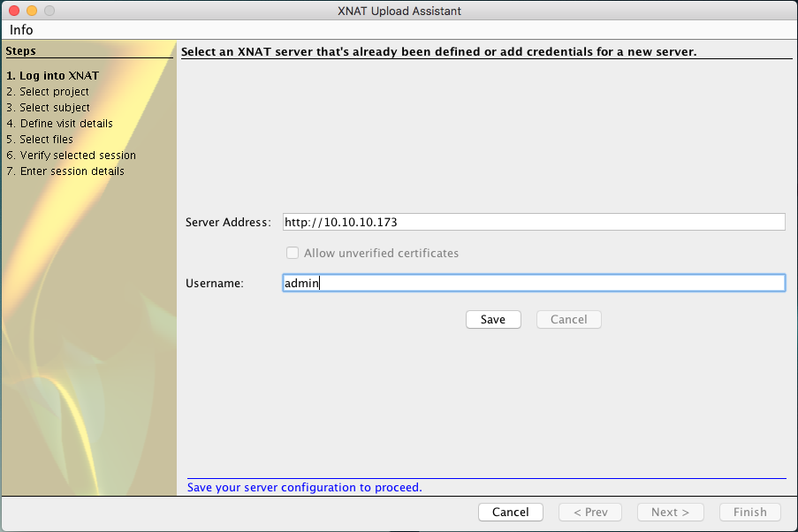Select step 2 Select project

coord(48,92)
